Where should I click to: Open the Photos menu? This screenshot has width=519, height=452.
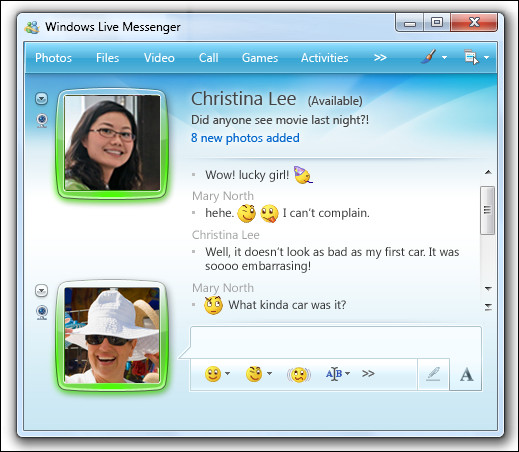point(53,58)
